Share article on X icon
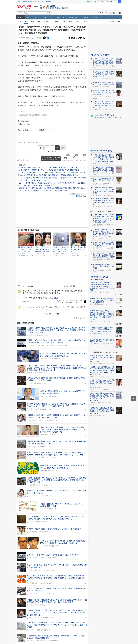This screenshot has width=138, height=644. point(44,38)
